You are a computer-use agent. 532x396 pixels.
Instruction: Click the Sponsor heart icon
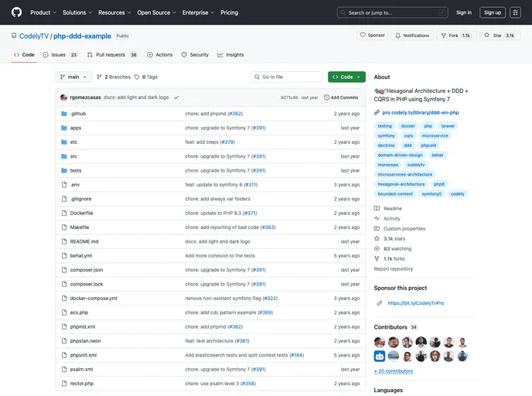(363, 35)
